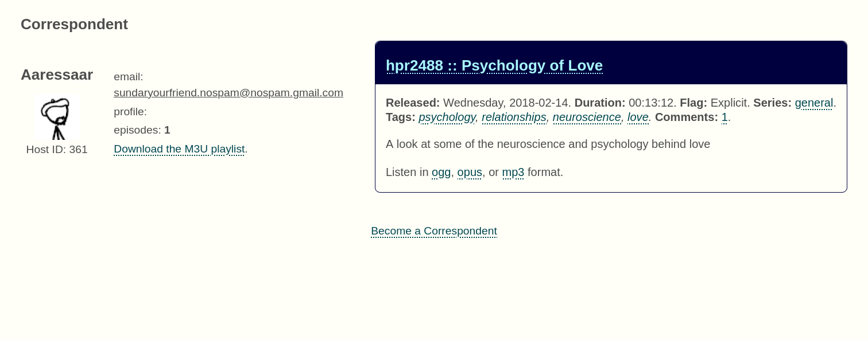Click the Released date text 2018-02-14
The width and height of the screenshot is (868, 340).
[x=539, y=103]
